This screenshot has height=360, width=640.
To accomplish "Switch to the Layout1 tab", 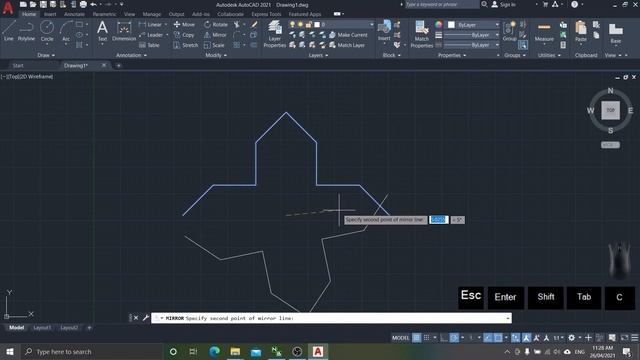I will [42, 327].
